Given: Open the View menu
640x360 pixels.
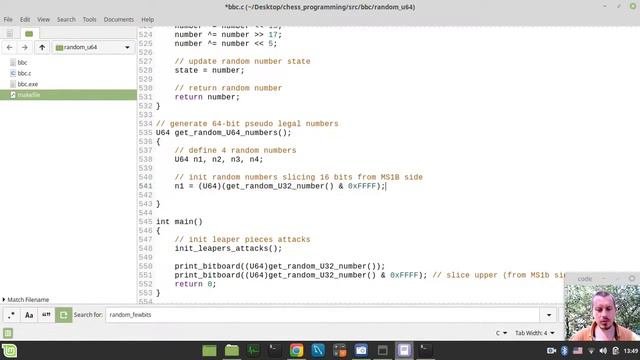Looking at the screenshot, I should pyautogui.click(x=43, y=19).
